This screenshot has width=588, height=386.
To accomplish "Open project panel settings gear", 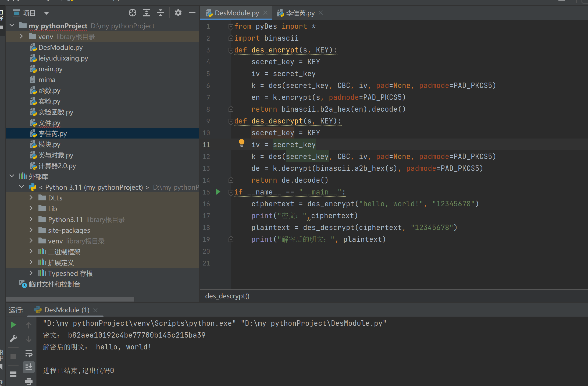I will point(178,13).
